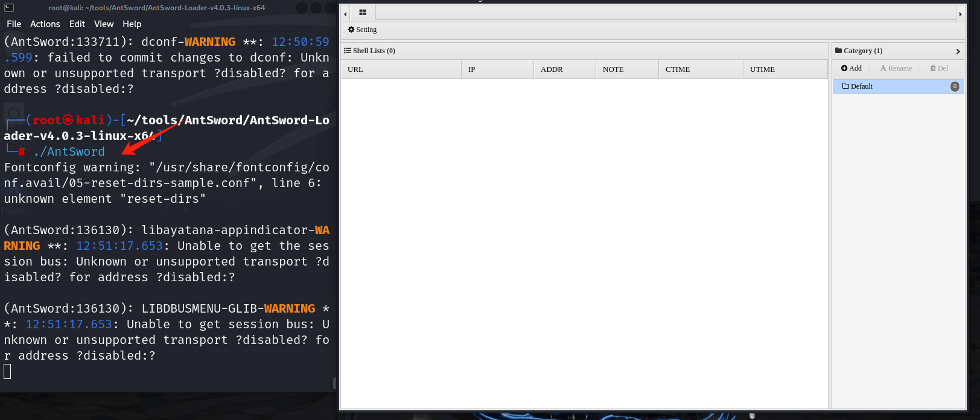Select the Default category folder

tap(898, 86)
